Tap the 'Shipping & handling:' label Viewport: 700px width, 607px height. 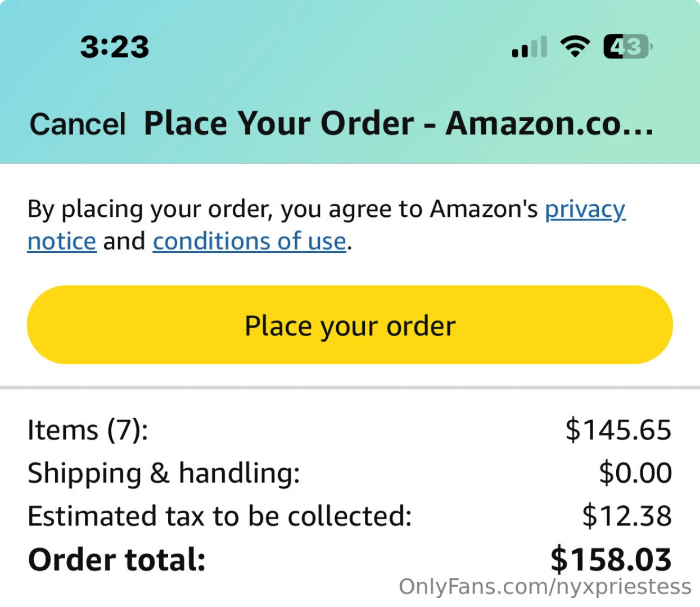[164, 473]
